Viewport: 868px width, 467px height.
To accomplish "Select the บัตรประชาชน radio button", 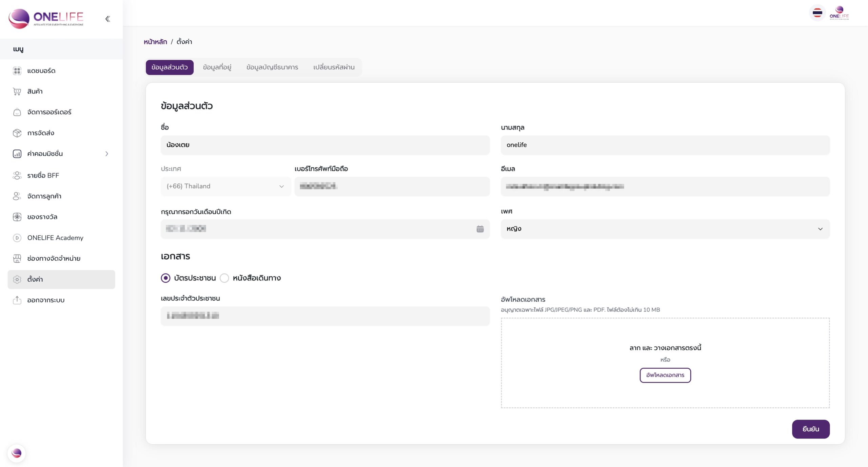I will pos(165,278).
